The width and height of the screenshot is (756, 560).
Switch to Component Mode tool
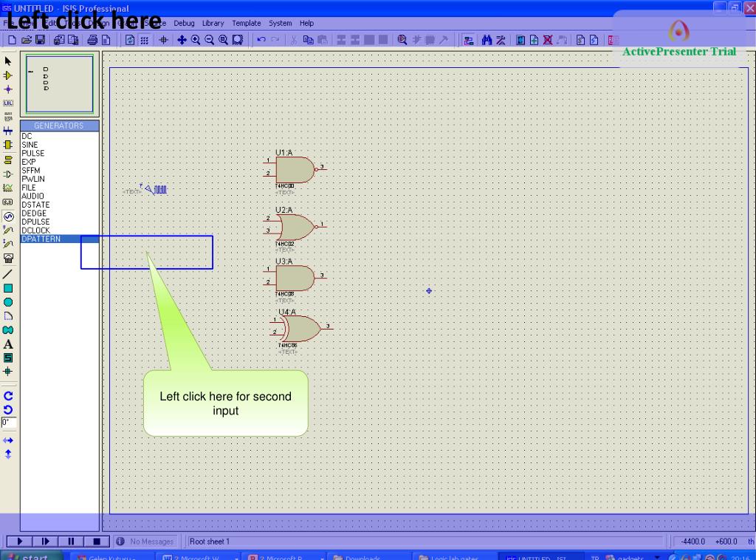coord(8,75)
